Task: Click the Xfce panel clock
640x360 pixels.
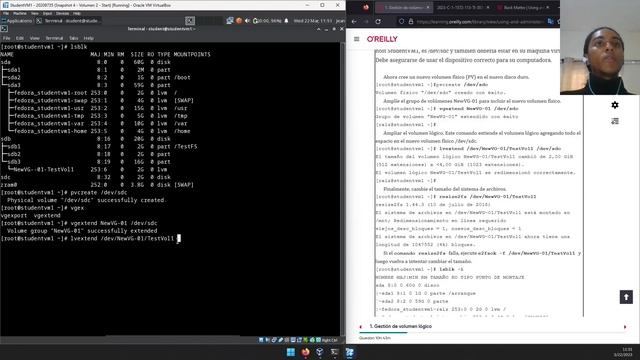Action: [x=313, y=21]
